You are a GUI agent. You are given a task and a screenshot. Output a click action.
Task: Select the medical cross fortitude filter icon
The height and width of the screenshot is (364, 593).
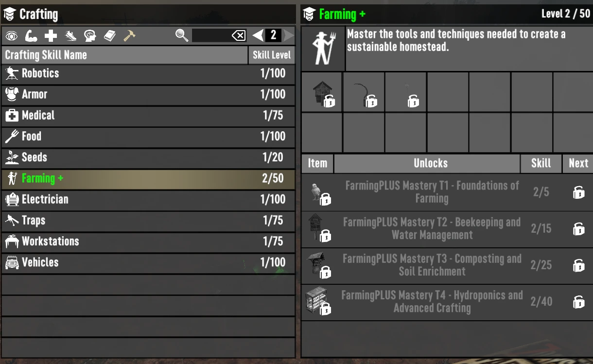point(51,35)
